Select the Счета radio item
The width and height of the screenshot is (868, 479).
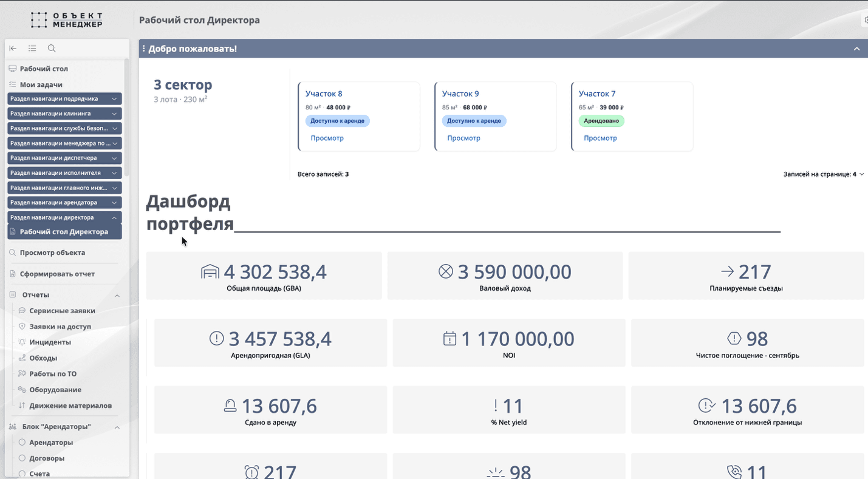[22, 474]
